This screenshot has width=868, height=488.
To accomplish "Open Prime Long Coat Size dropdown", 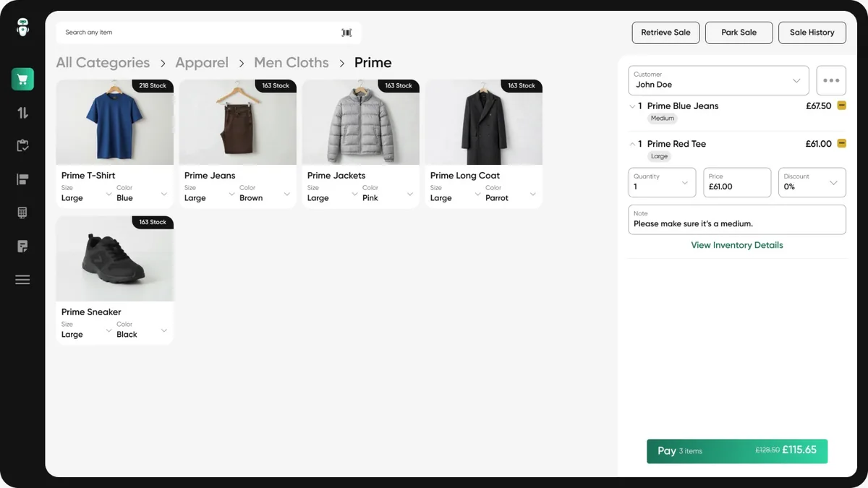I will click(455, 193).
